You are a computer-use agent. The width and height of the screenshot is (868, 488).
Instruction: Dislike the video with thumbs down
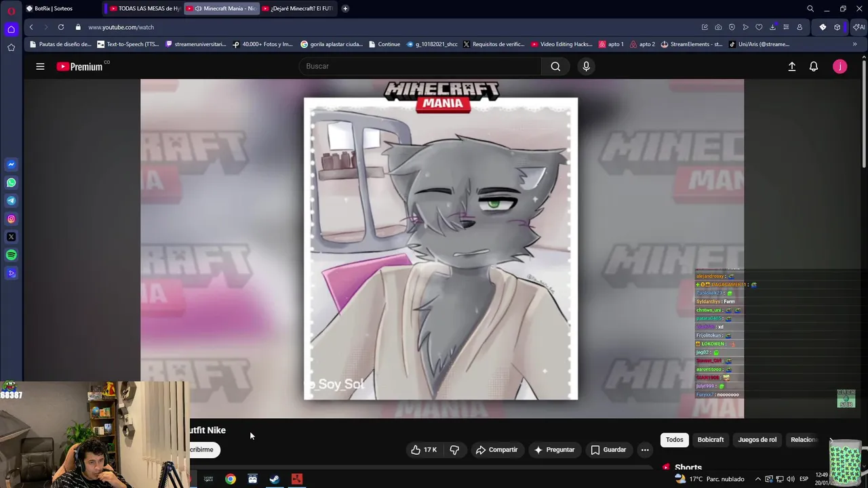point(454,449)
